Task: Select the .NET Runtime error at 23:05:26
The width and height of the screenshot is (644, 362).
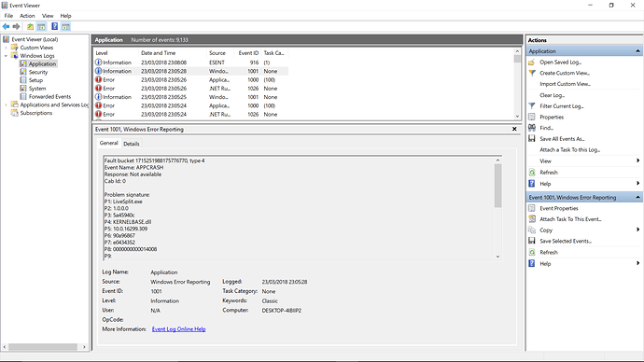Action: click(x=191, y=89)
